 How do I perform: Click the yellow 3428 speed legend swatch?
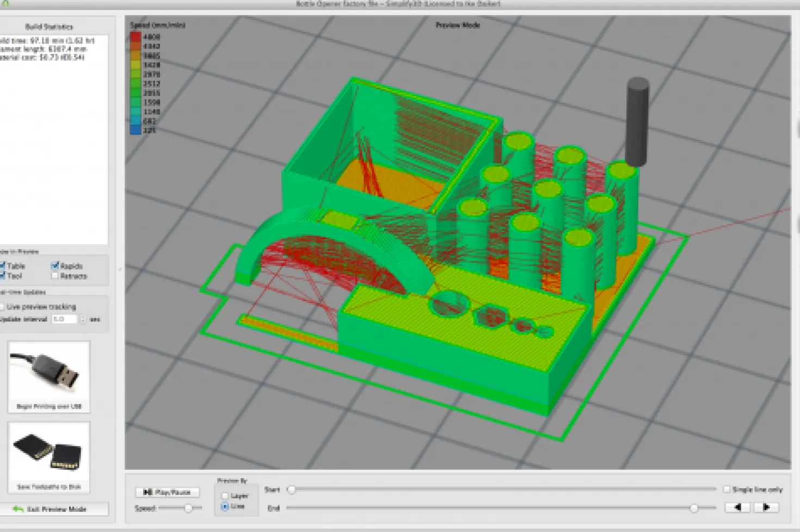tap(136, 65)
